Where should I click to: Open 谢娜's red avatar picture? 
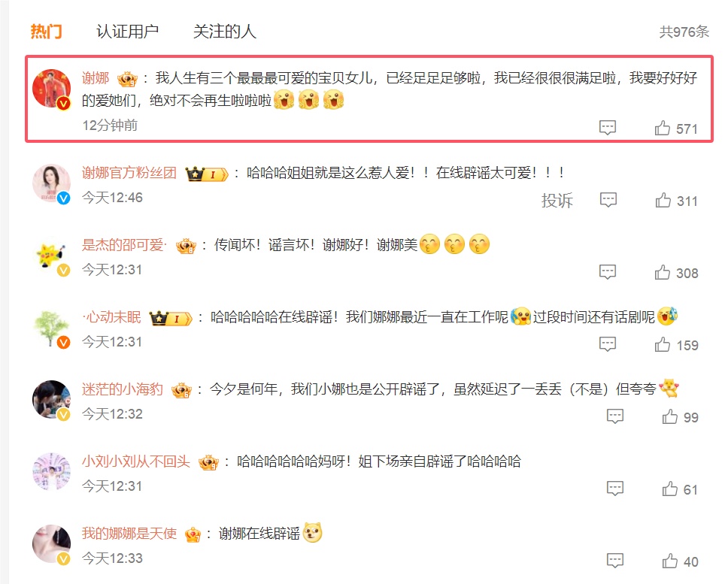[x=51, y=88]
